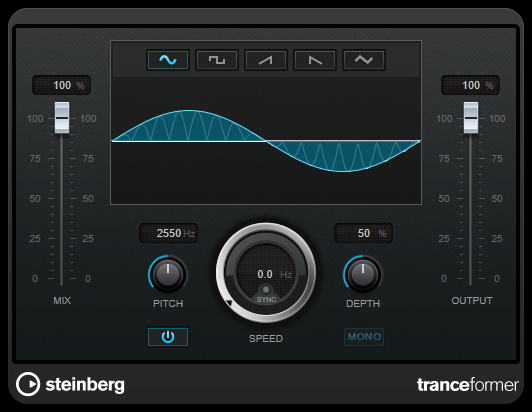Click the 0.0 Hz speed readout
The height and width of the screenshot is (412, 532).
click(x=274, y=274)
